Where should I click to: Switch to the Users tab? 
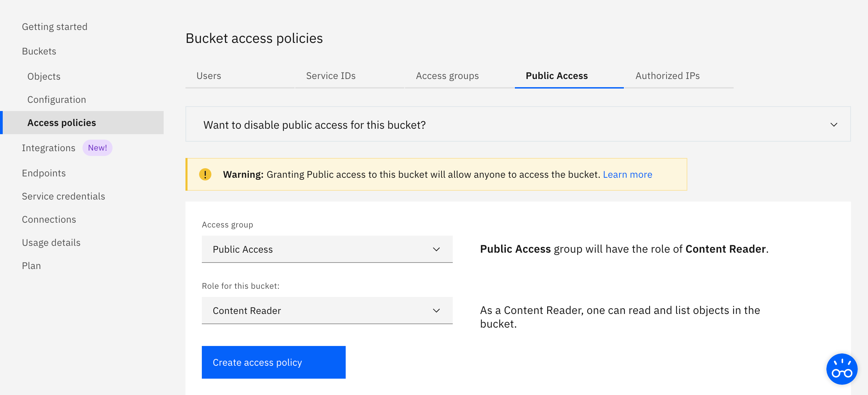point(209,76)
